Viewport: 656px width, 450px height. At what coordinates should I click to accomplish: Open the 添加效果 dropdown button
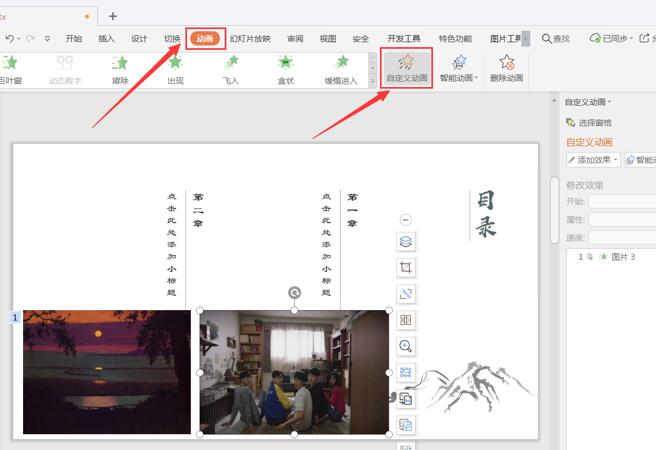click(593, 160)
